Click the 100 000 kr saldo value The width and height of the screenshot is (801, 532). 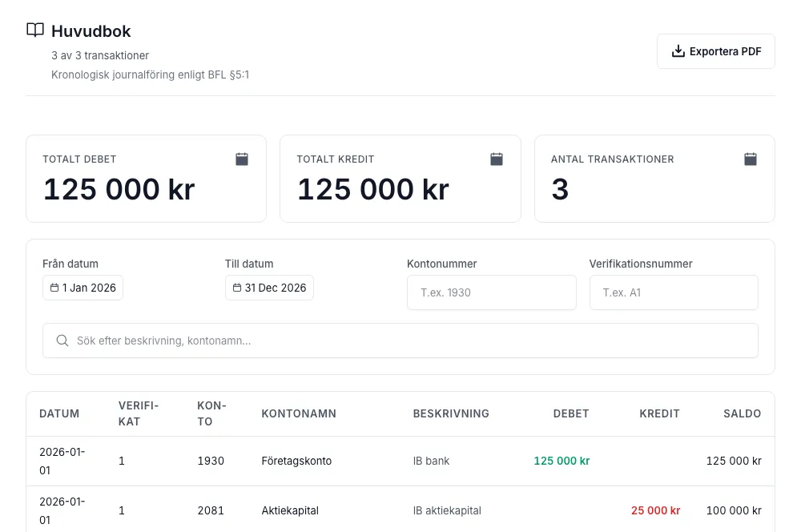tap(734, 510)
